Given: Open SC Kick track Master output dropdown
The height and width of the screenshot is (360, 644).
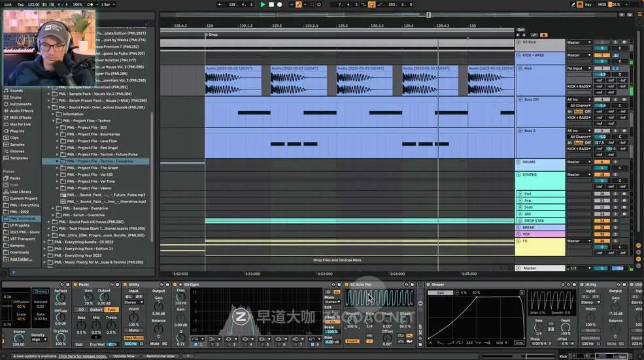Looking at the screenshot, I should point(579,42).
